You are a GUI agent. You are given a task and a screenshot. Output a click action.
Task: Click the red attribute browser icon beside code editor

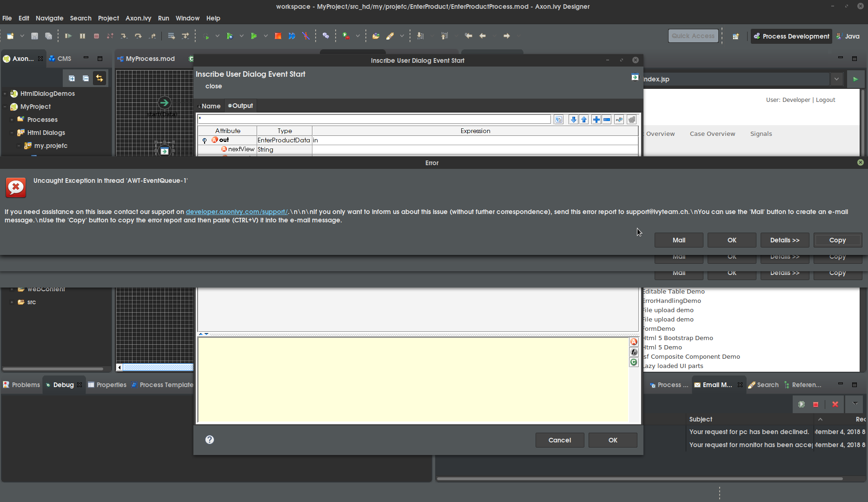coord(634,341)
